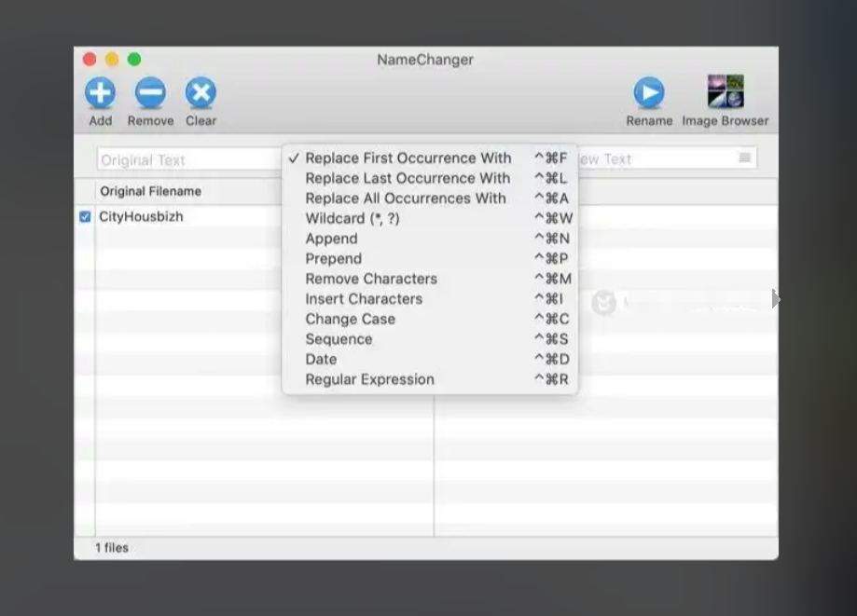The width and height of the screenshot is (857, 616).
Task: Minimize the NameChanger window
Action: click(x=112, y=59)
